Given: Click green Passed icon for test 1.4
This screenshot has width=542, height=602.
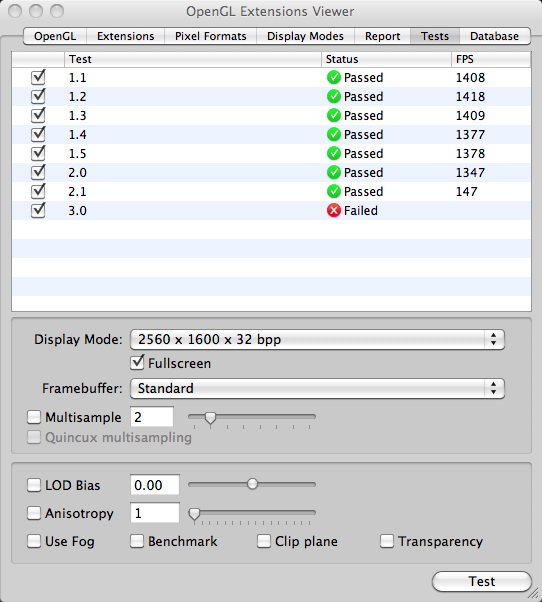Looking at the screenshot, I should (334, 134).
